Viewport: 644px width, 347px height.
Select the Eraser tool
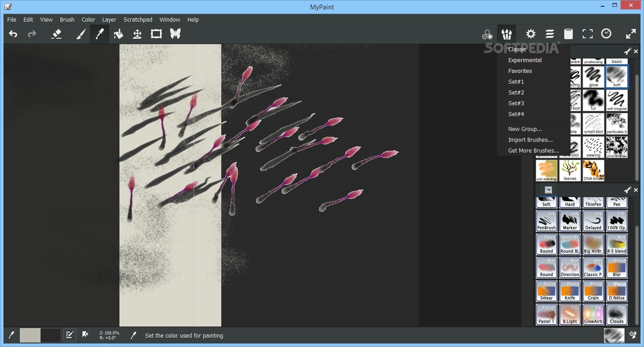(56, 33)
